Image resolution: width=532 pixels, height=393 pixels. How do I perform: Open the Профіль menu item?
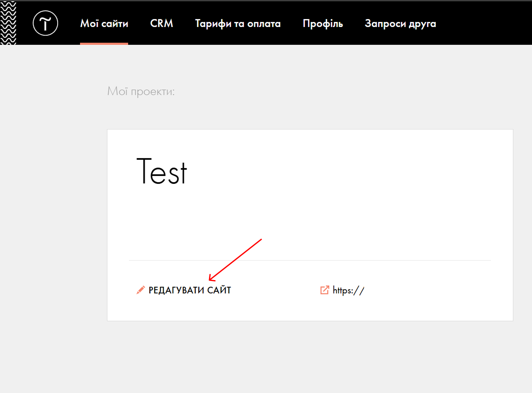(323, 24)
